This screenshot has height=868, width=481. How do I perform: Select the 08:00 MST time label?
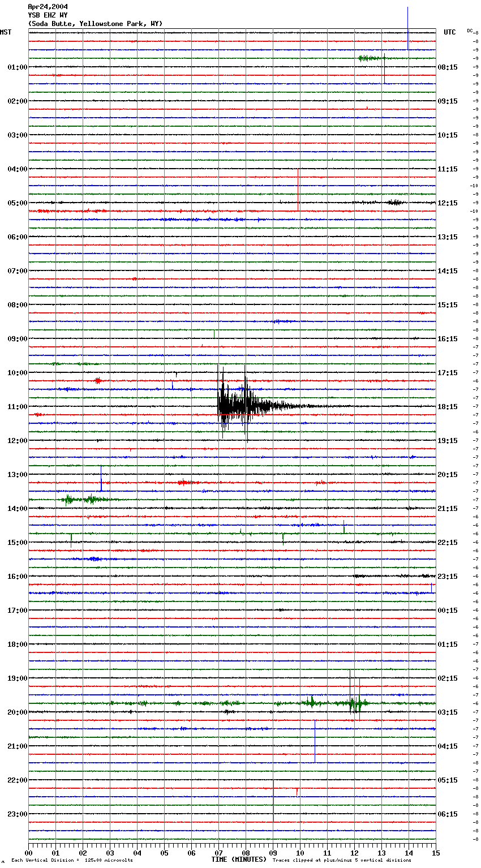coord(18,305)
